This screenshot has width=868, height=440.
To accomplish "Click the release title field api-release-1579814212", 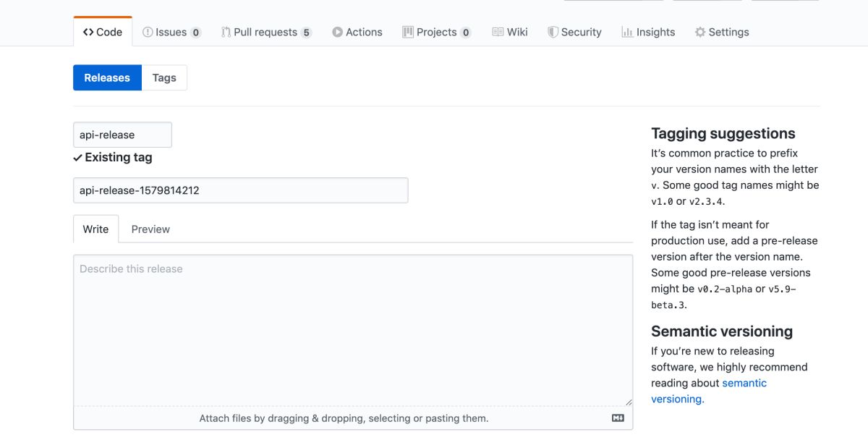I will [240, 190].
